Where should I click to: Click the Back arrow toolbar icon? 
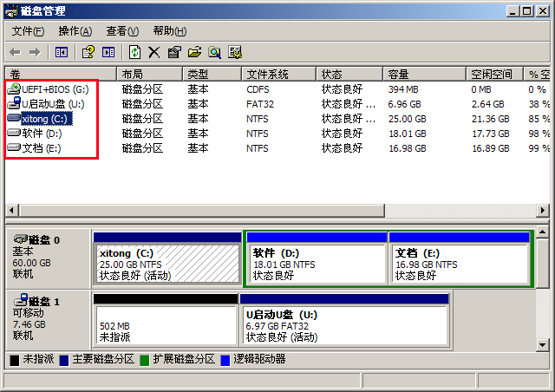point(15,52)
